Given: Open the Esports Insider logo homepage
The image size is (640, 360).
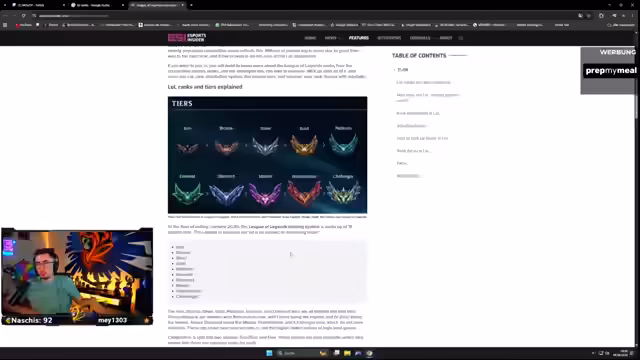Looking at the screenshot, I should coord(187,38).
